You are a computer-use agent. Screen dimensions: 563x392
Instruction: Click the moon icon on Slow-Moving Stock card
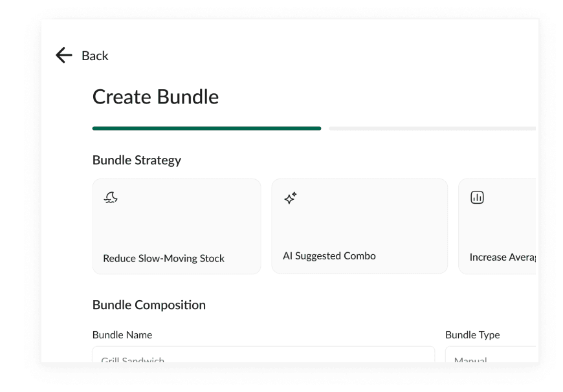coord(111,197)
